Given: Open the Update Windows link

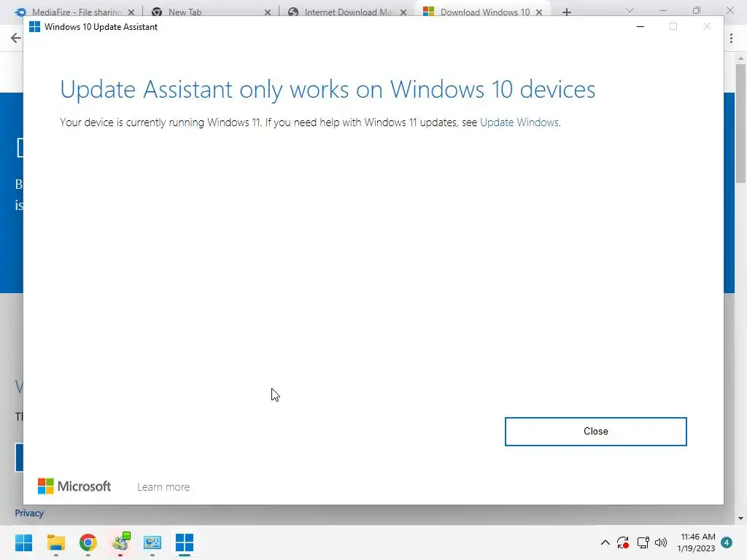Looking at the screenshot, I should click(x=519, y=122).
